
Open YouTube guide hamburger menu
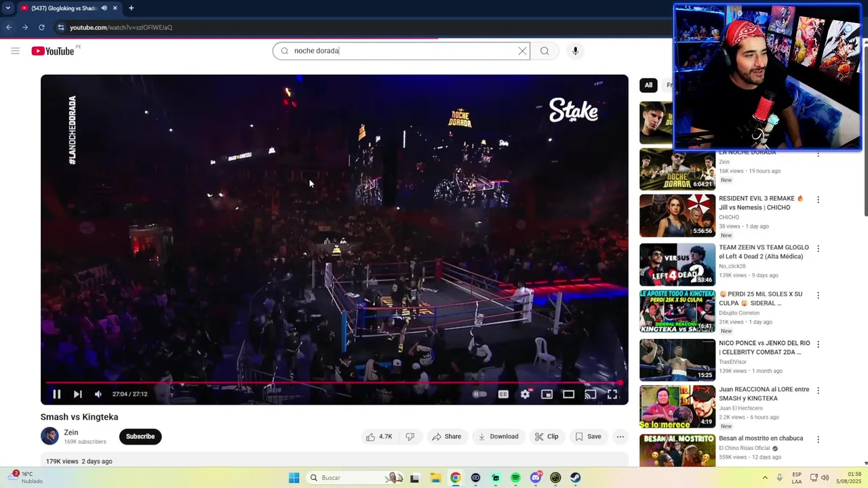(15, 51)
